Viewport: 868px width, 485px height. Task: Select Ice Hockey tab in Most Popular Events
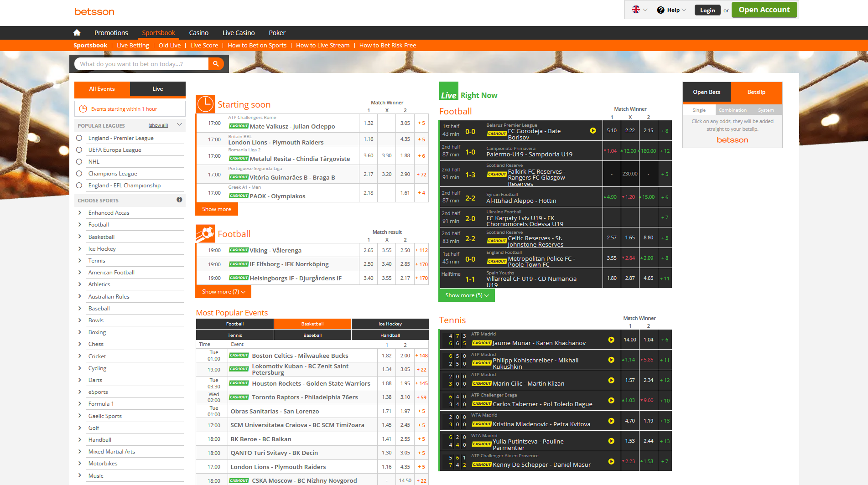point(390,324)
